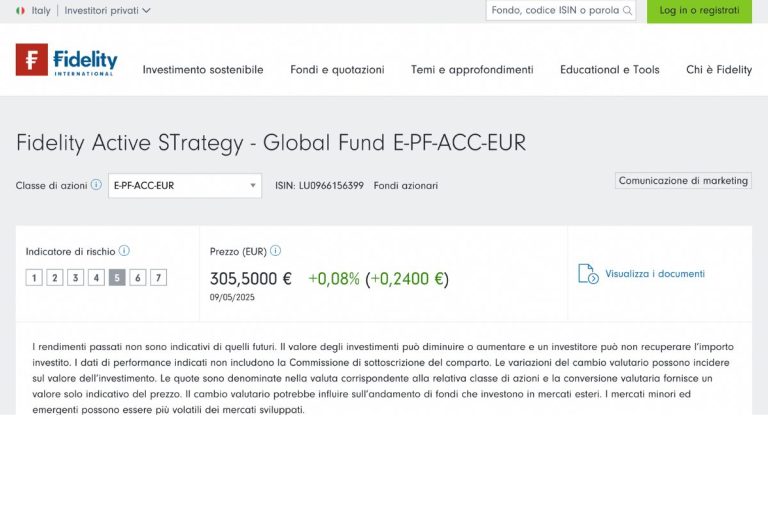Viewport: 768px width, 512px height.
Task: Select risk indicator box 7
Action: [x=158, y=278]
